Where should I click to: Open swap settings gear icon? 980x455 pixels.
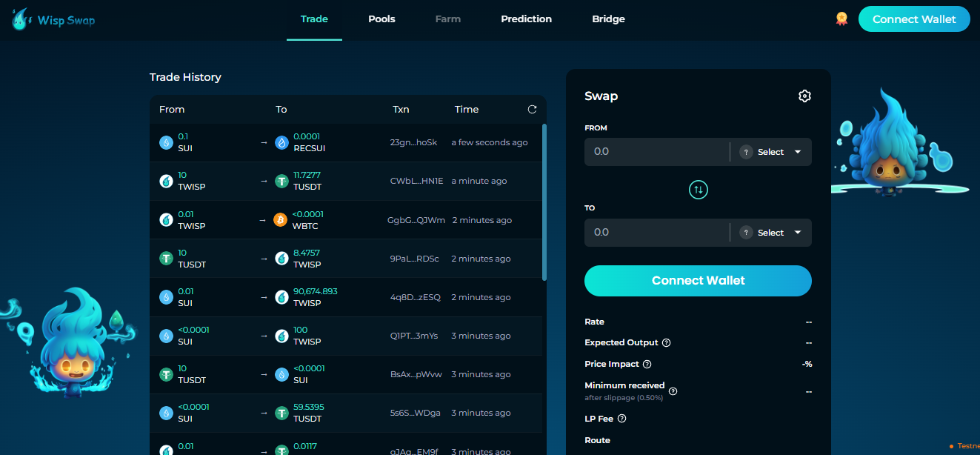click(804, 96)
